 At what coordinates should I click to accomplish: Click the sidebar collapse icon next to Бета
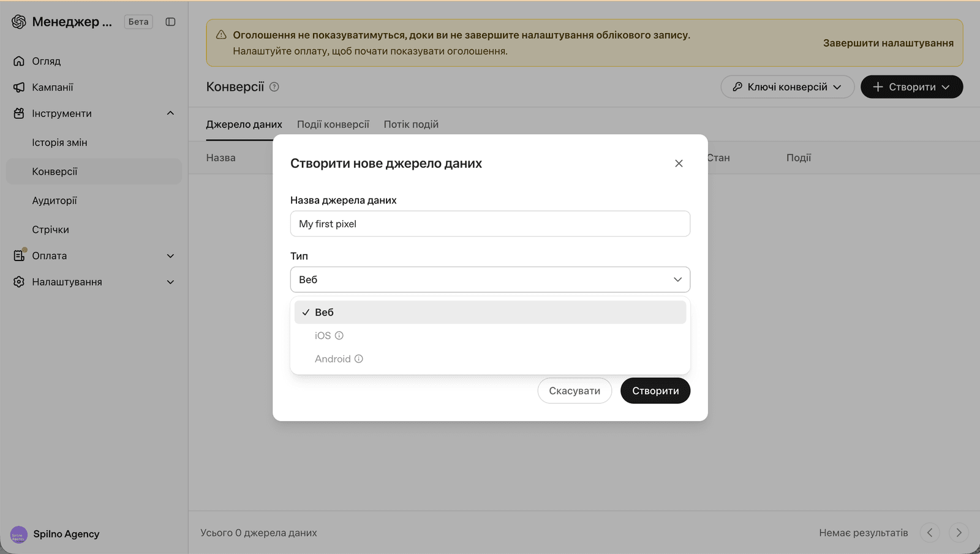pyautogui.click(x=170, y=22)
